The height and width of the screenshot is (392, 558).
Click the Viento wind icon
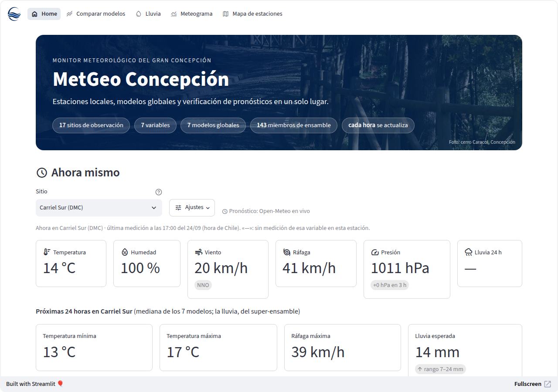pyautogui.click(x=198, y=252)
